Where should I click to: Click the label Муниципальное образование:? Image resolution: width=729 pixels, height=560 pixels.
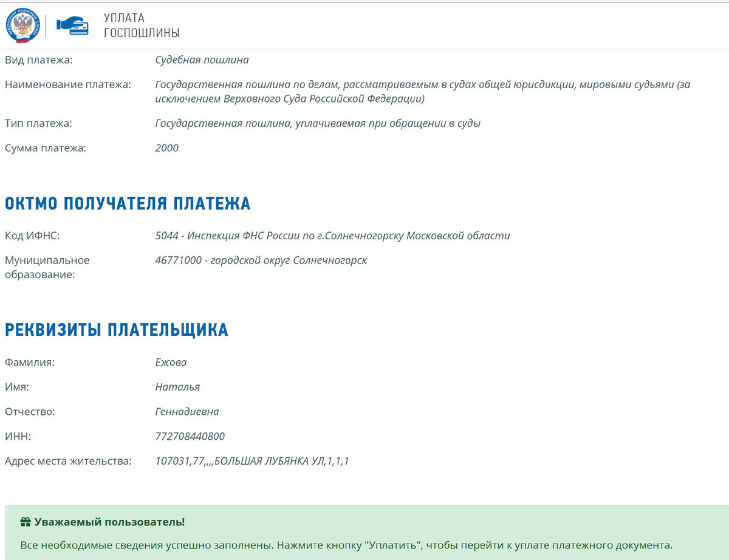click(x=47, y=267)
